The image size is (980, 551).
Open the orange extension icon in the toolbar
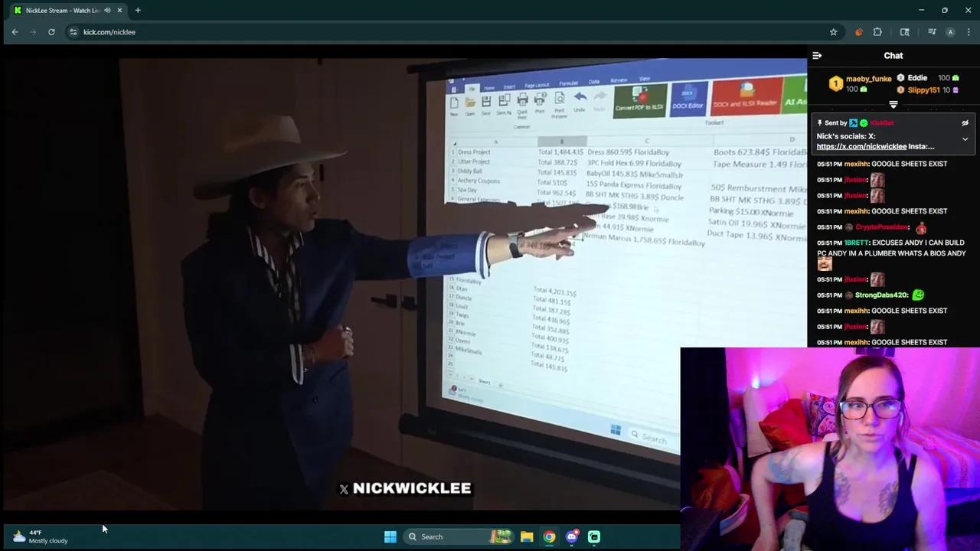pos(858,32)
